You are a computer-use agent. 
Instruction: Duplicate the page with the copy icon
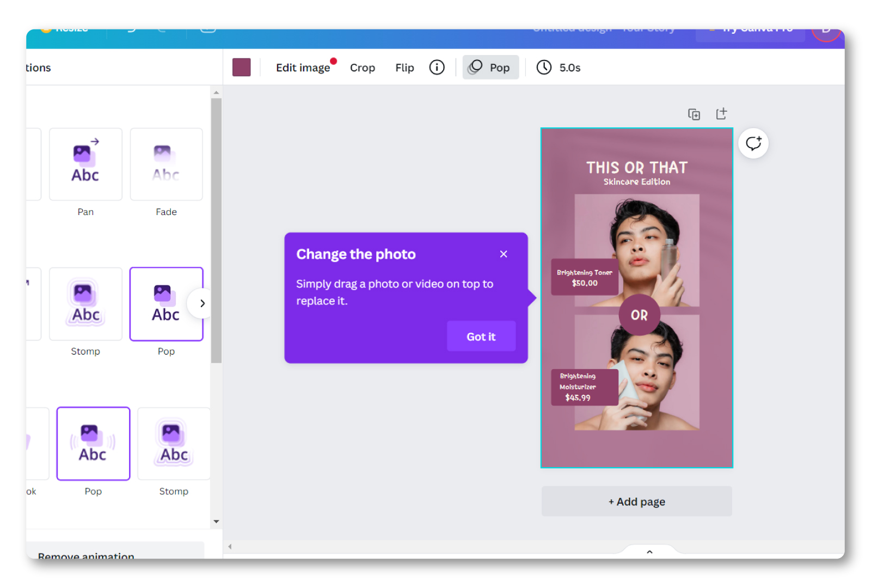click(694, 114)
